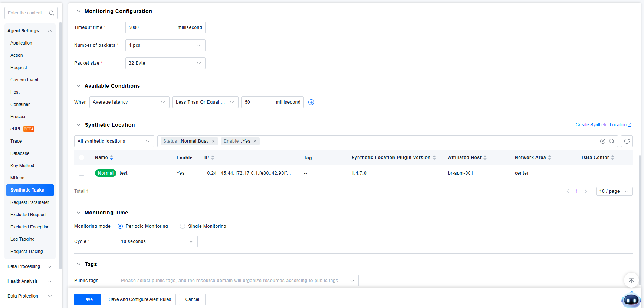The height and width of the screenshot is (308, 644).
Task: Select Excluded Request in the sidebar
Action: coord(29,215)
